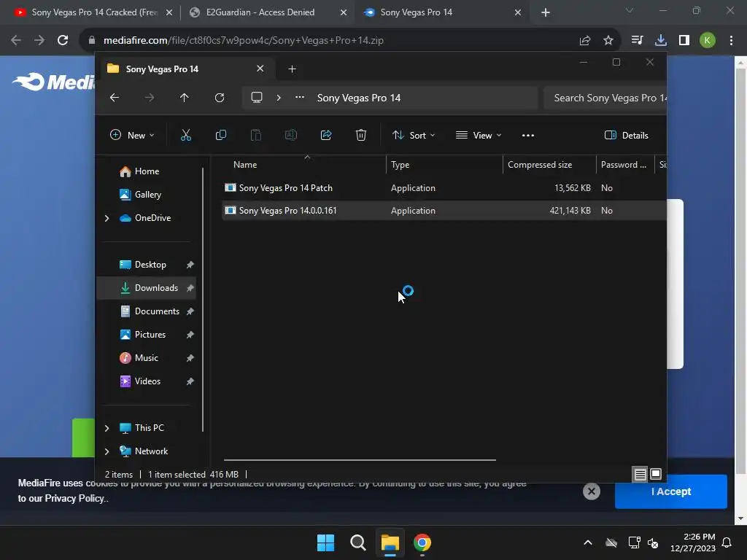Screen dimensions: 747x560
Task: Open the Windows Start menu
Action: point(326,542)
